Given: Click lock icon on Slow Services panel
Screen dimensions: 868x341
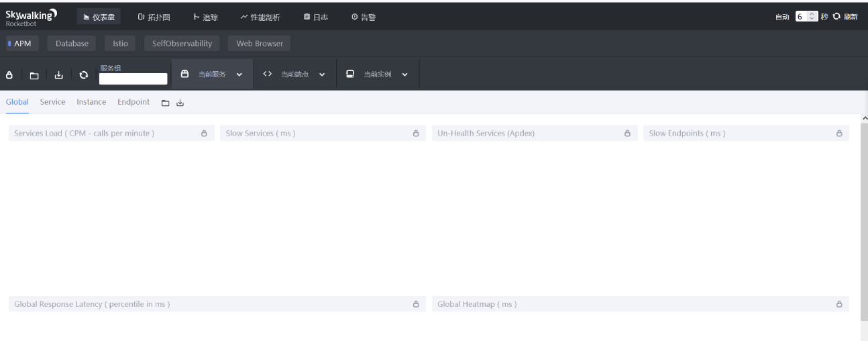Looking at the screenshot, I should pos(416,134).
